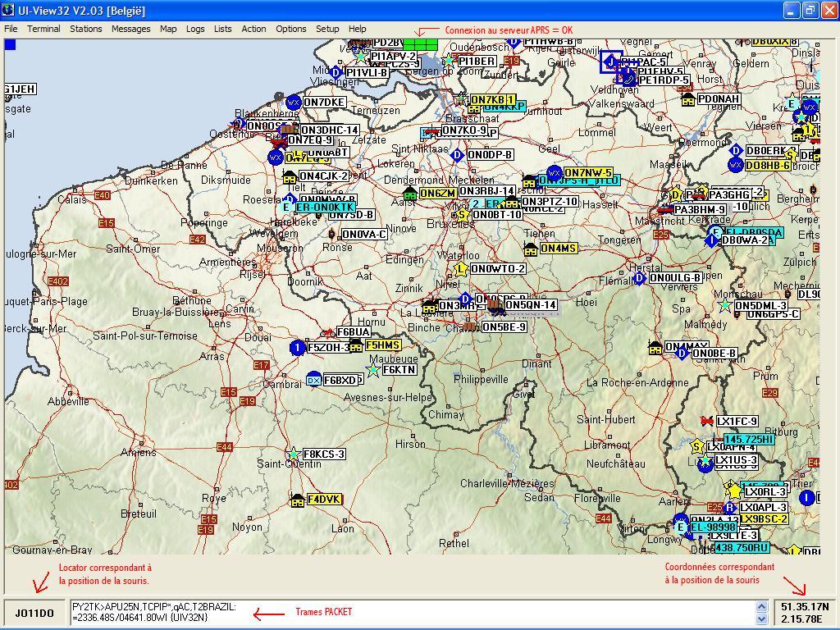
Task: Click the house icon next to ON6ZM
Action: [x=410, y=193]
